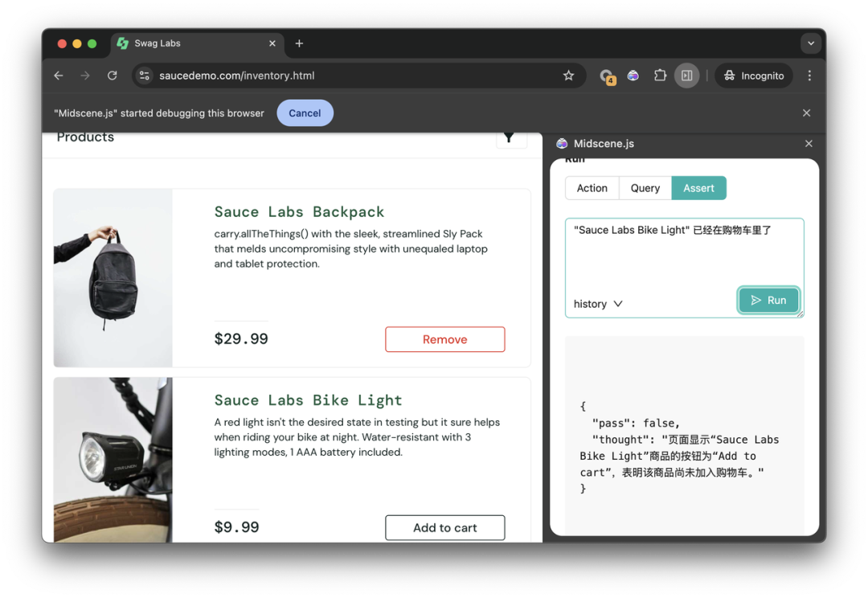Image resolution: width=868 pixels, height=598 pixels.
Task: Select the Assert tab
Action: point(698,188)
